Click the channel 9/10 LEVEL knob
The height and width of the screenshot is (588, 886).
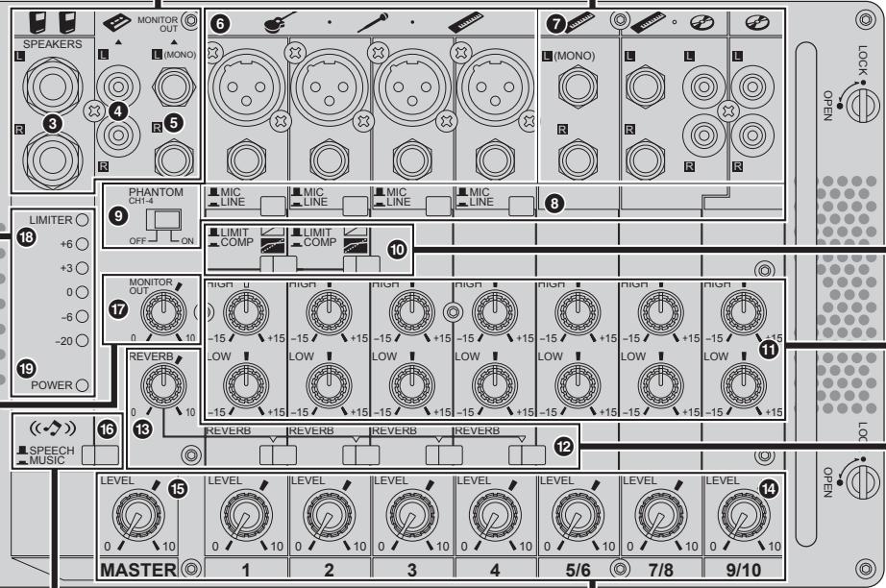744,515
